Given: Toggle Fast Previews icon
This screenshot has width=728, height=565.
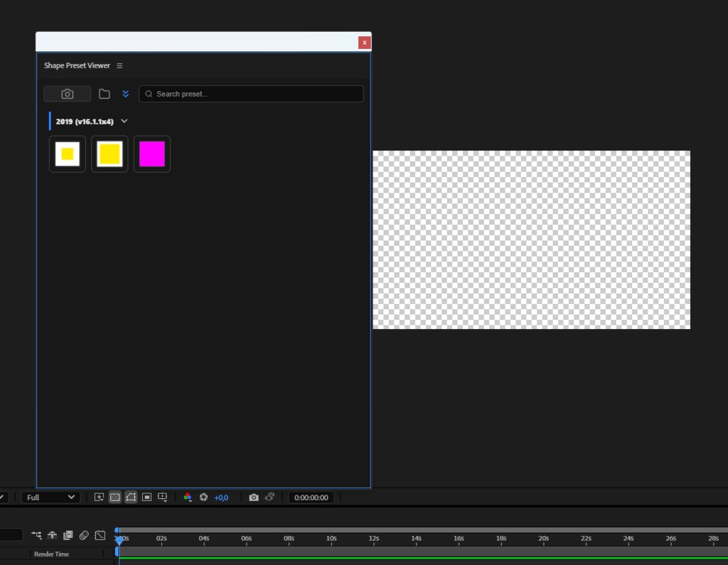Looking at the screenshot, I should [99, 497].
